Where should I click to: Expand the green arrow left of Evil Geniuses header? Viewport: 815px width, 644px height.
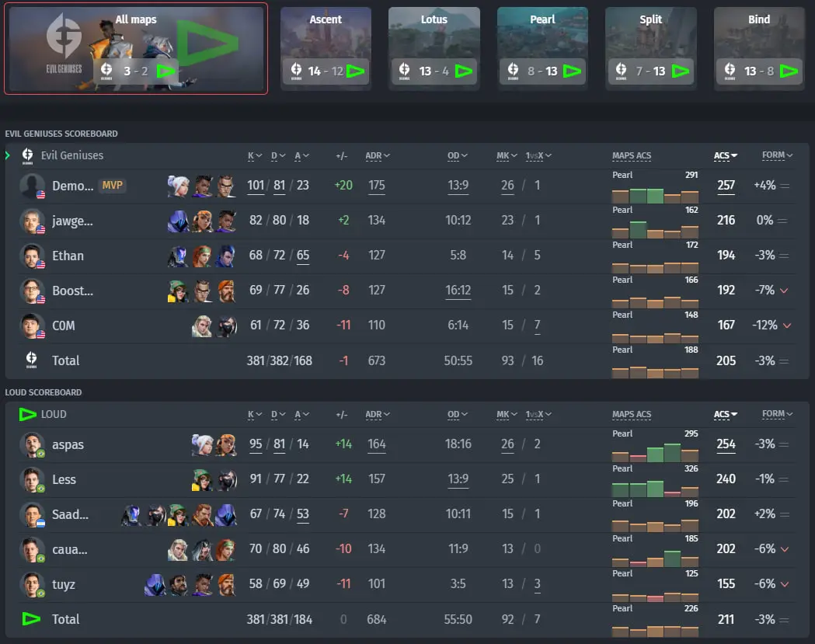pyautogui.click(x=7, y=155)
